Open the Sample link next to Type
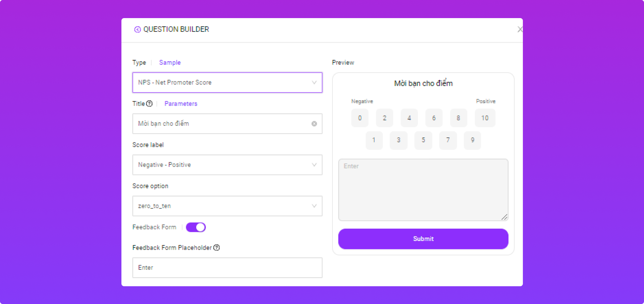The image size is (644, 304). click(x=170, y=63)
